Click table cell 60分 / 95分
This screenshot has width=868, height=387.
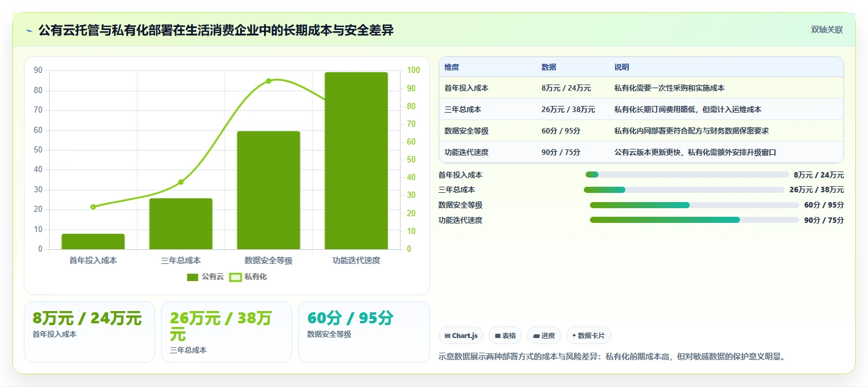click(x=560, y=131)
